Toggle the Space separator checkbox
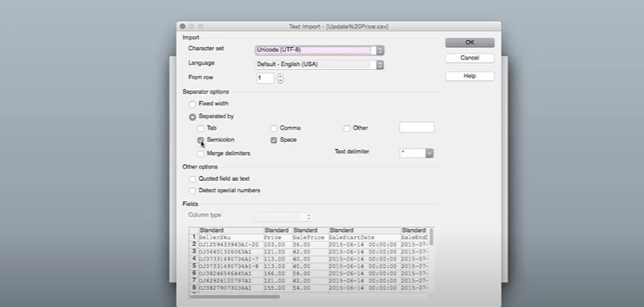The width and height of the screenshot is (644, 307). coord(273,140)
